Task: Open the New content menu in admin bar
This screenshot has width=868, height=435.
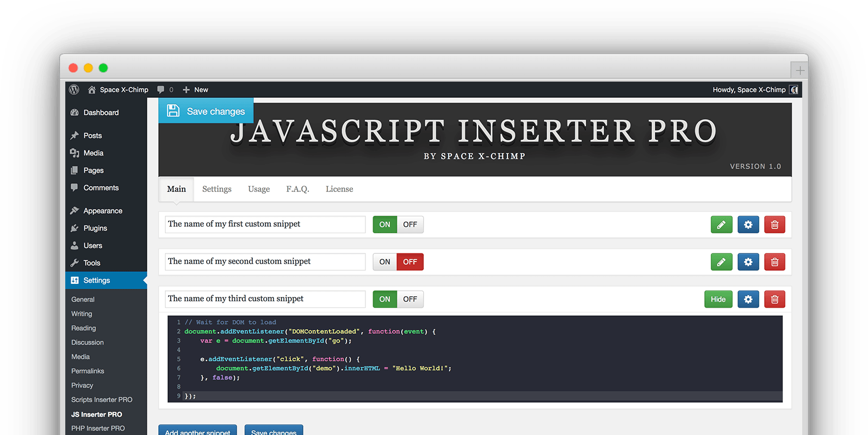Action: click(x=196, y=90)
